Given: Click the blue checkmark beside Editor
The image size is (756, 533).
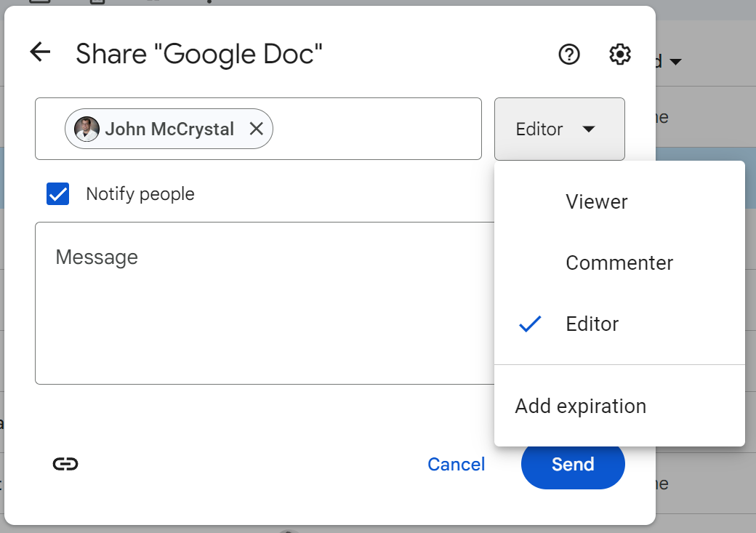Looking at the screenshot, I should tap(531, 324).
